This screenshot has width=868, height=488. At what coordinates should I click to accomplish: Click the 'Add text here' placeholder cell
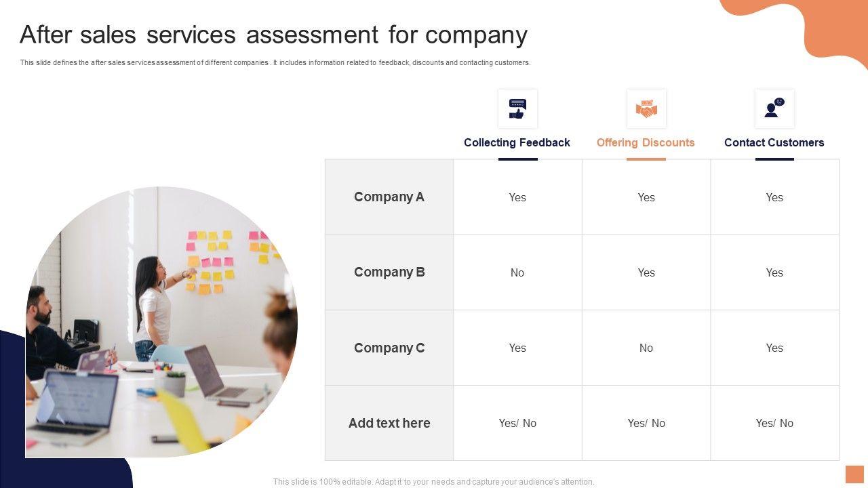[389, 423]
